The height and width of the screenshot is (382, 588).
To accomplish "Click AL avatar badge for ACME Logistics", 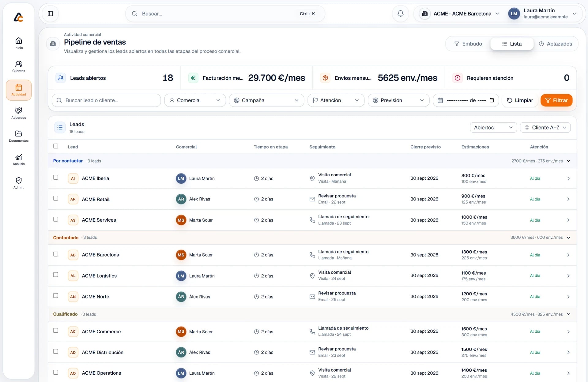I will click(73, 275).
